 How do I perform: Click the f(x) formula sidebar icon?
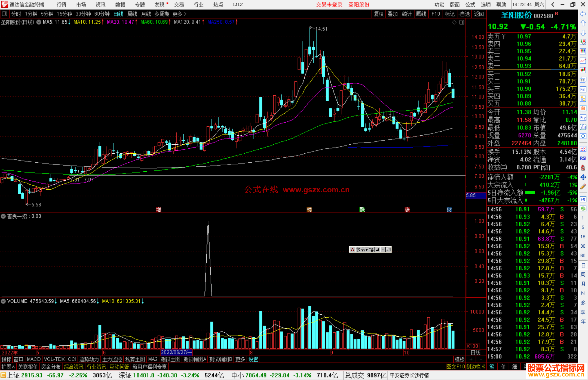point(583,127)
